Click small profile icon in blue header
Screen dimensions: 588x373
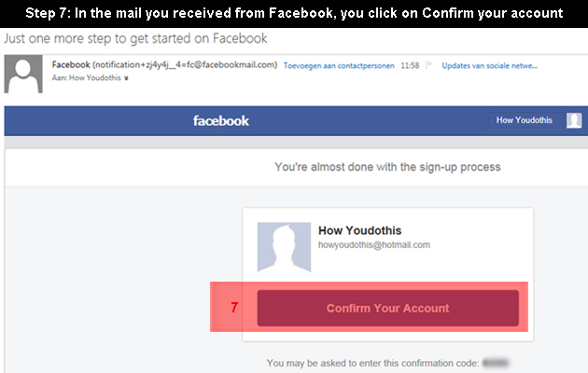point(574,120)
